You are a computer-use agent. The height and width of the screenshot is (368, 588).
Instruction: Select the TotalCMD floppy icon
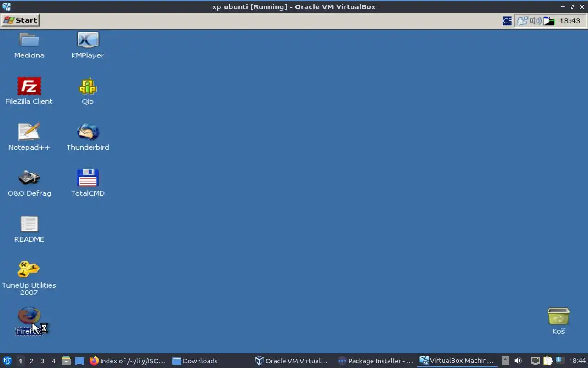click(x=88, y=183)
